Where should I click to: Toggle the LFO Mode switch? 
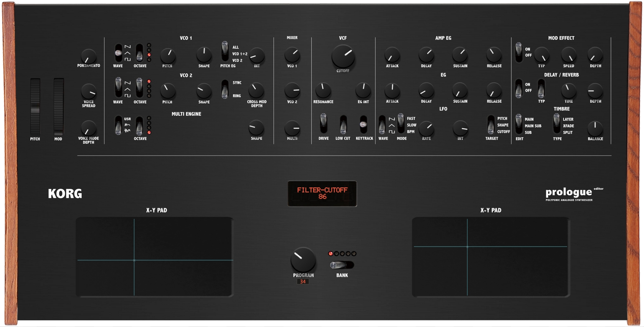pos(401,123)
